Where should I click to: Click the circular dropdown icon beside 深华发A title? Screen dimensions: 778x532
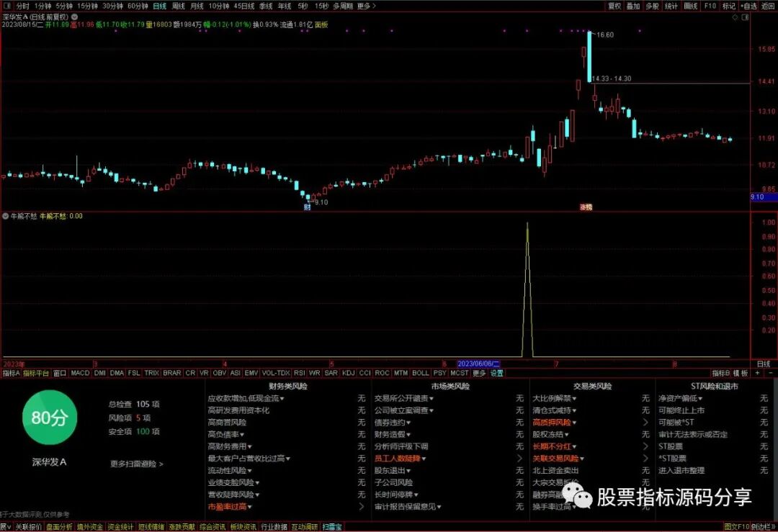tap(74, 17)
